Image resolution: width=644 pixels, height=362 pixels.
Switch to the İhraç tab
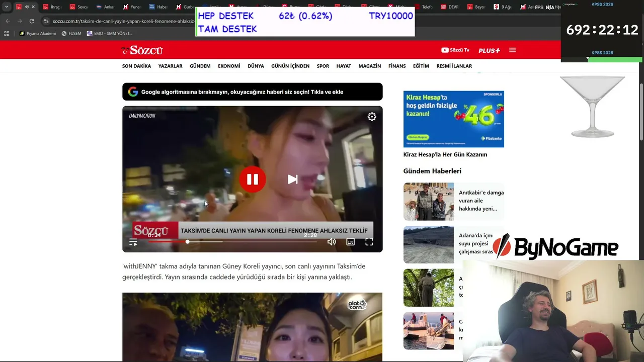(x=52, y=7)
